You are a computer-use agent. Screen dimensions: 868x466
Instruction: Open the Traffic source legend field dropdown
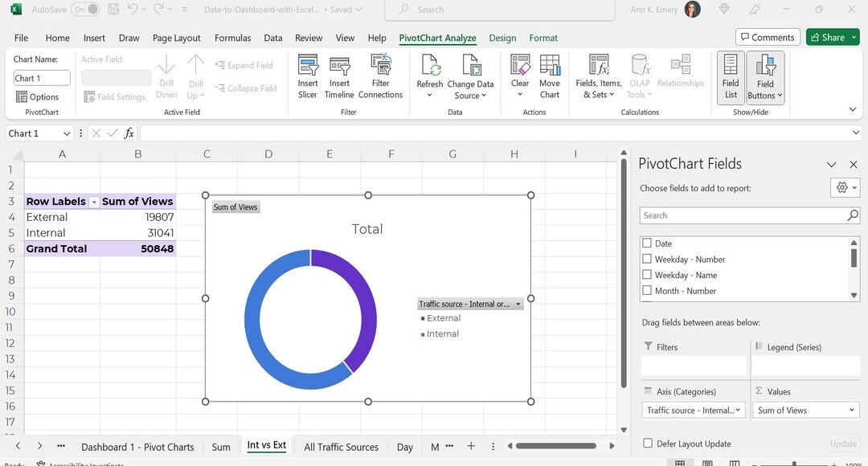click(518, 305)
